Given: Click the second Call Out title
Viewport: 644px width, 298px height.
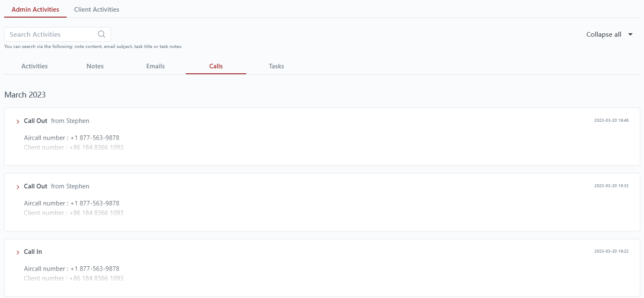Looking at the screenshot, I should click(x=35, y=186).
